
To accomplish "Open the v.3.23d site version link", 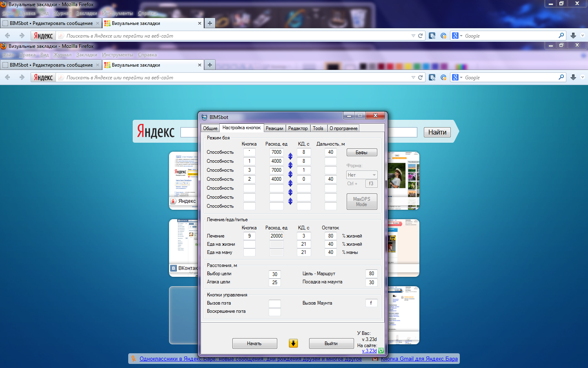I will (369, 351).
